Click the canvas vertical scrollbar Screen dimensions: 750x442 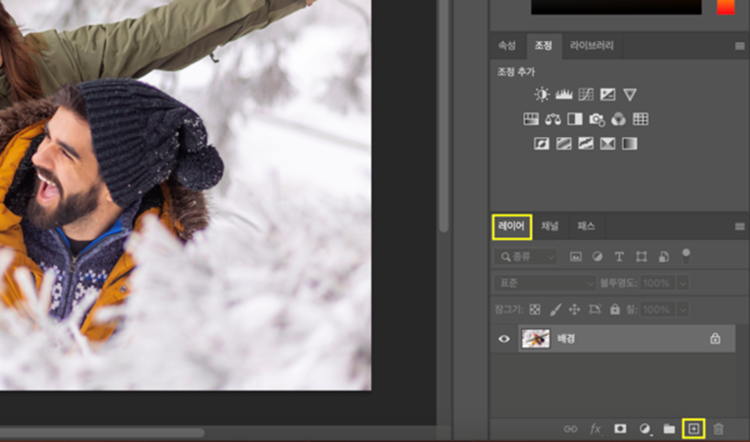point(444,115)
